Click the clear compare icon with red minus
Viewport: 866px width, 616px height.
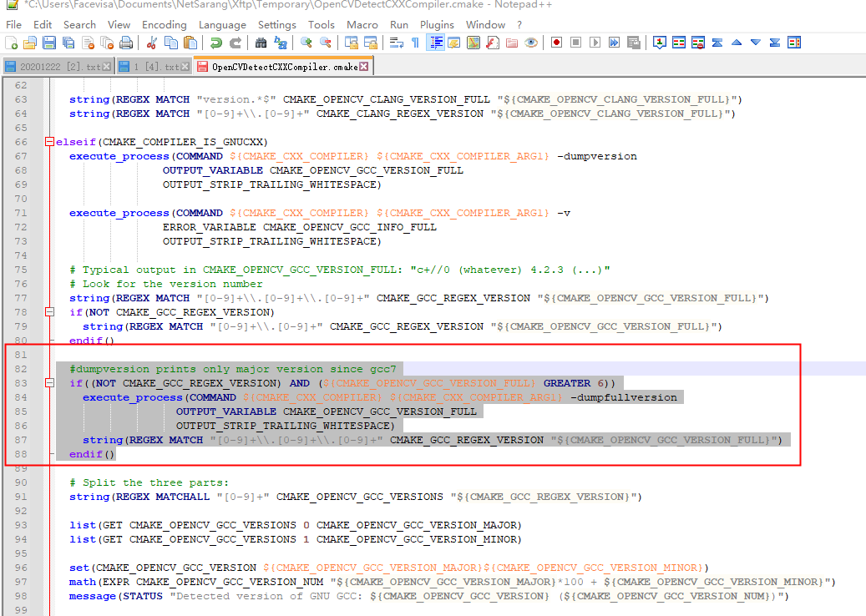pyautogui.click(x=698, y=43)
